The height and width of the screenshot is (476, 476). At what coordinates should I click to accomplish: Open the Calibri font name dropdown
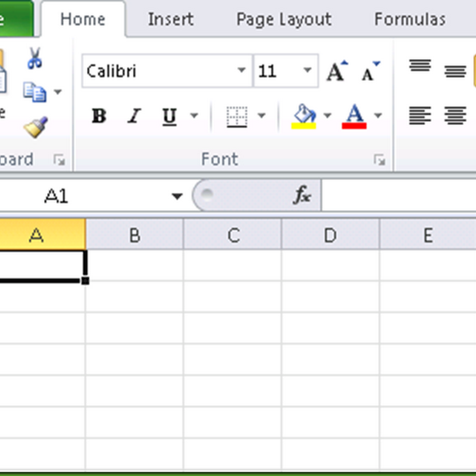pos(242,71)
